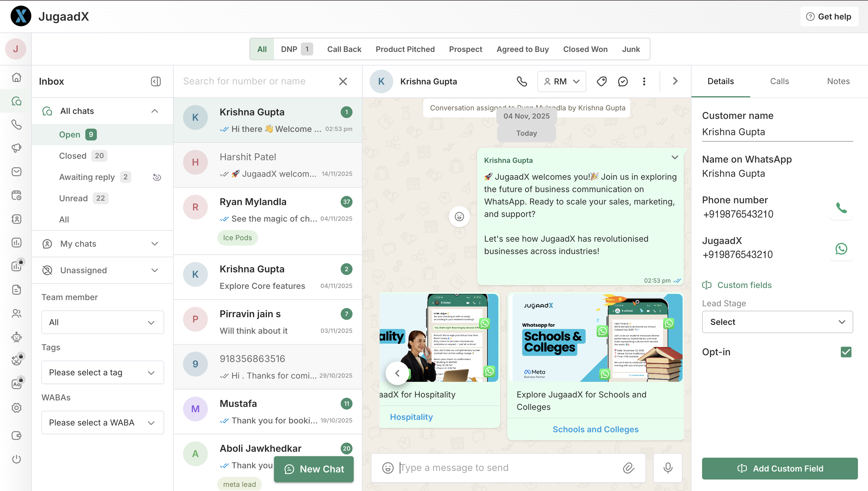Click the tag label icon in chat header
This screenshot has width=868, height=491.
click(601, 81)
